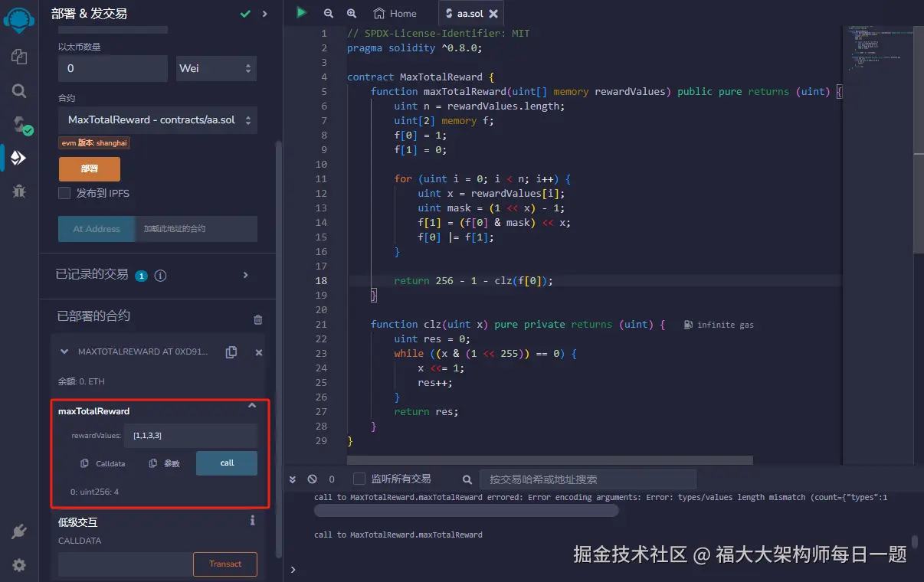Viewport: 924px width, 582px height.
Task: Click the code minimap preview
Action: (x=879, y=50)
